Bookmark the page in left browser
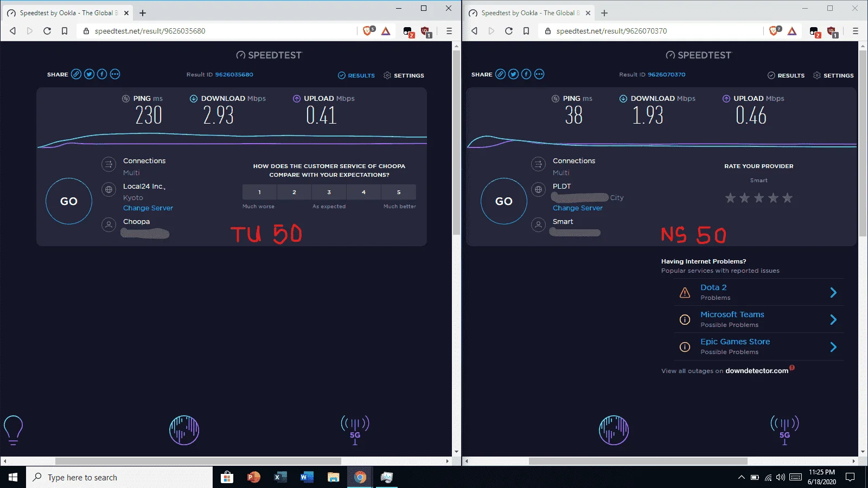This screenshot has height=488, width=868. 65,31
